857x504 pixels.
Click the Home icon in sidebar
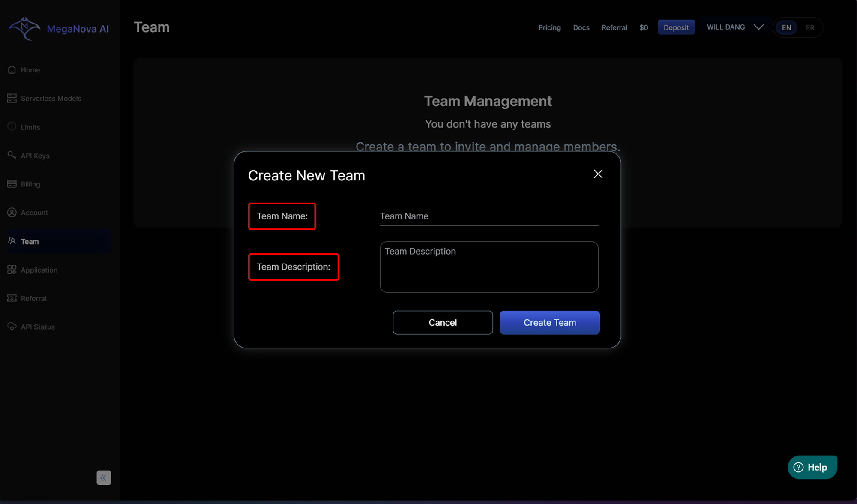point(12,69)
